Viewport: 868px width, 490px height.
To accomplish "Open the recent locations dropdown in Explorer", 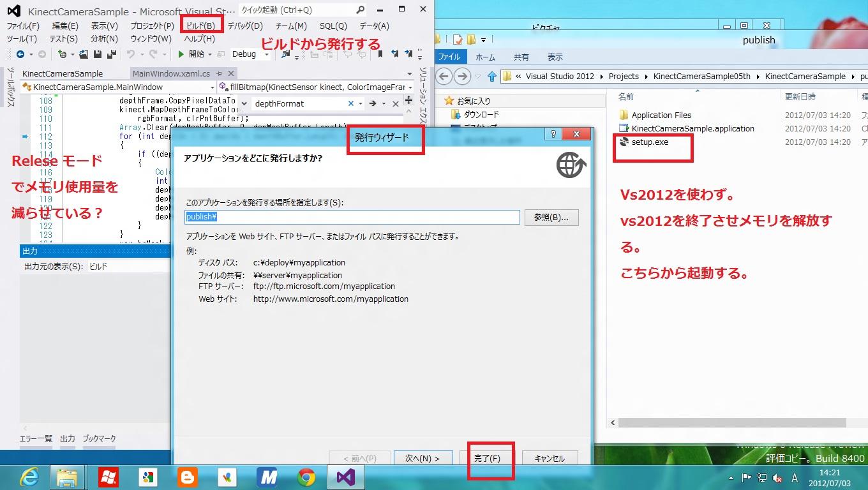I will pyautogui.click(x=478, y=76).
